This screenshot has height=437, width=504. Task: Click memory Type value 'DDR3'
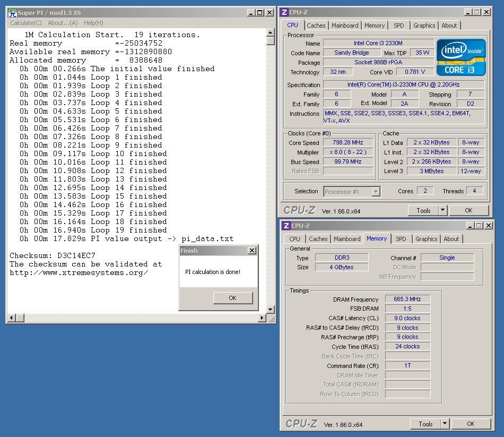(x=342, y=258)
